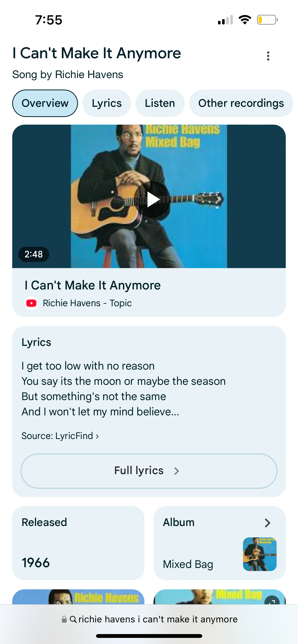
Task: Tap the lock icon in address bar
Action: (64, 619)
